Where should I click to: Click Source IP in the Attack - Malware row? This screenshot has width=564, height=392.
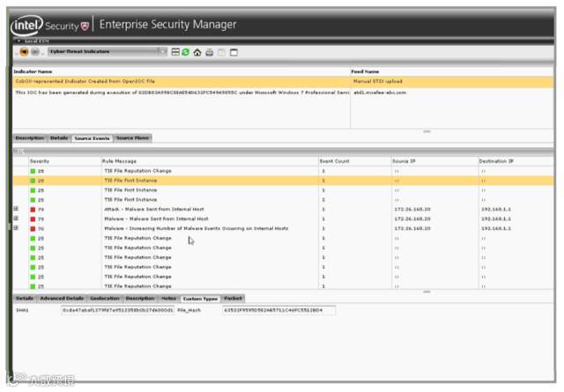click(412, 210)
